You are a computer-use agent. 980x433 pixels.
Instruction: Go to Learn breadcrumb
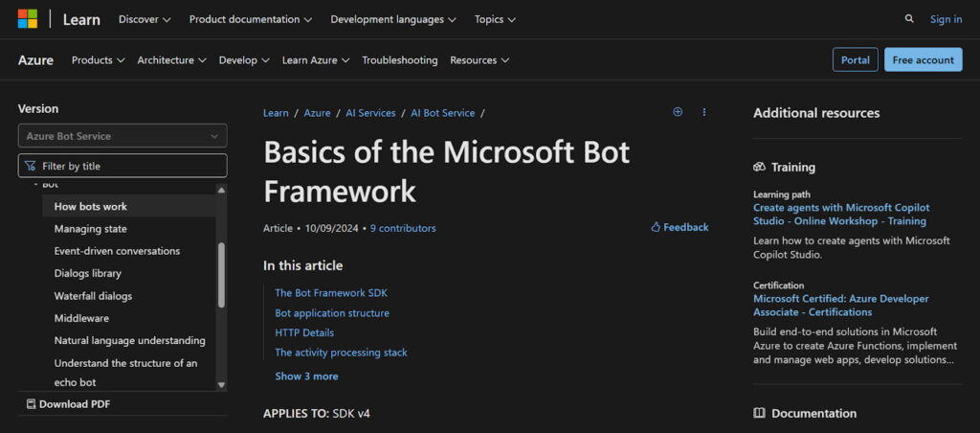(x=276, y=113)
